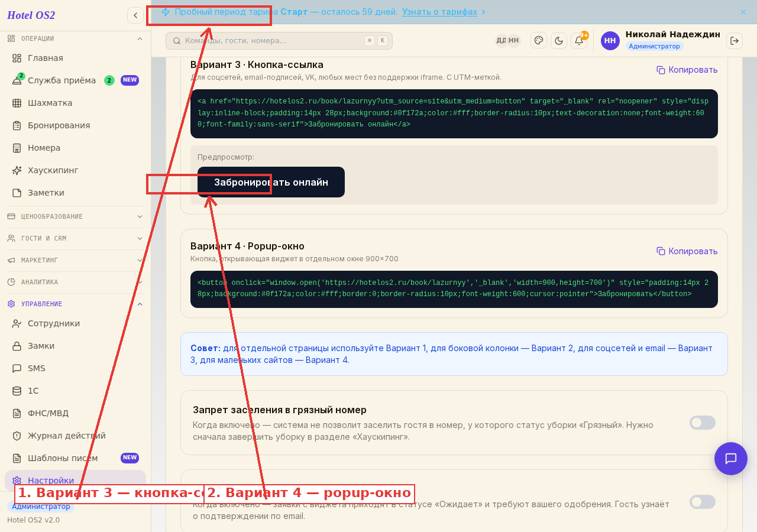The image size is (757, 532).
Task: Select the Вариант 4 button code block
Action: coord(454,289)
